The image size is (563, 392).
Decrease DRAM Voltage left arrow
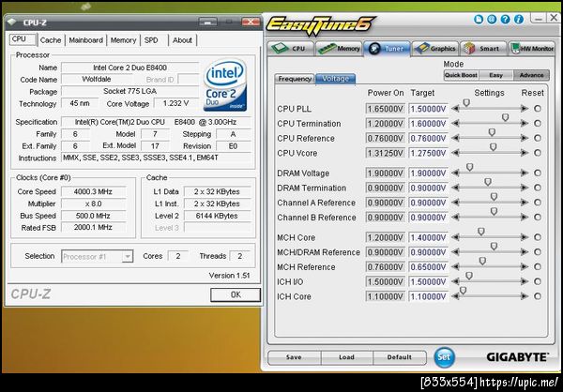(x=455, y=173)
